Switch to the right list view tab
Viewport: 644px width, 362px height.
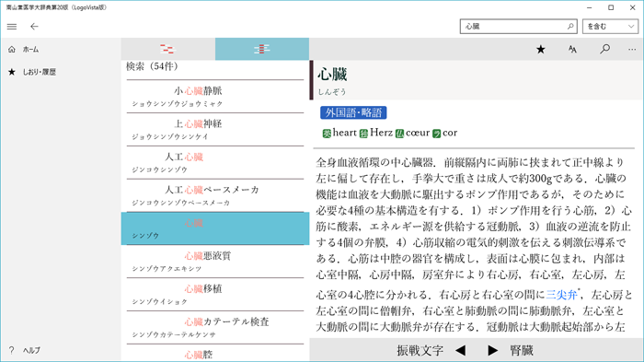pyautogui.click(x=262, y=49)
